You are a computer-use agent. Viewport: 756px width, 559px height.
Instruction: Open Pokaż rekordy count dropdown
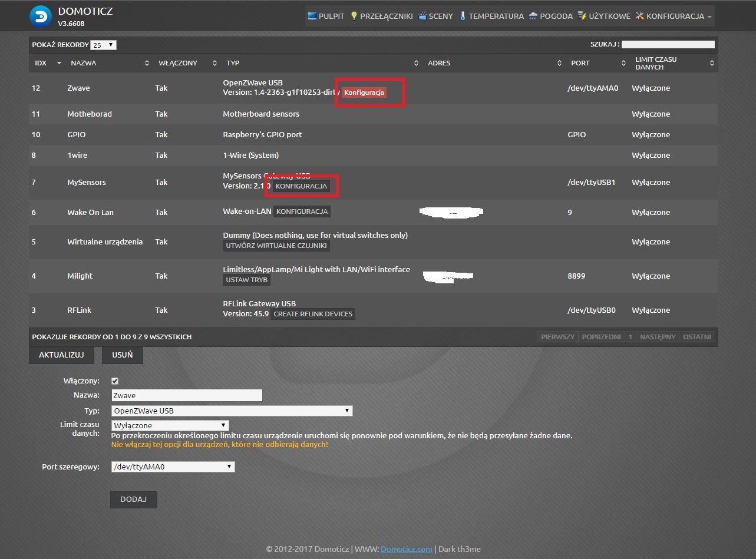104,45
